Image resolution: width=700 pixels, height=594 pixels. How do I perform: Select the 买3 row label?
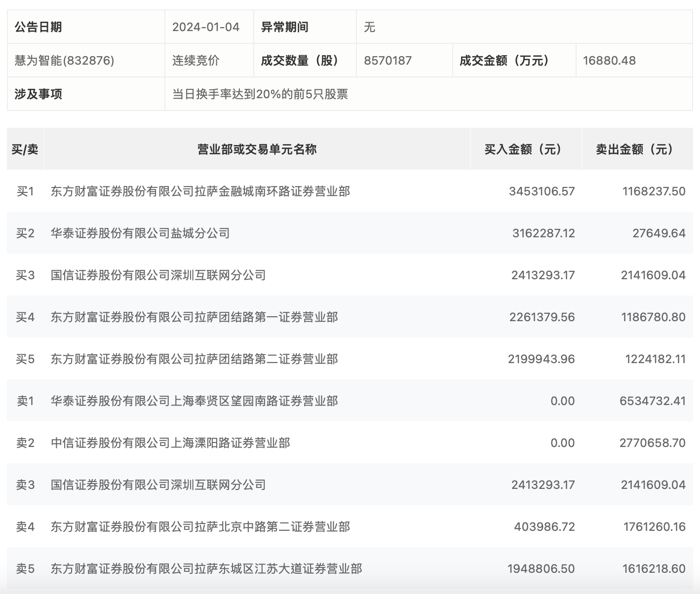[25, 275]
